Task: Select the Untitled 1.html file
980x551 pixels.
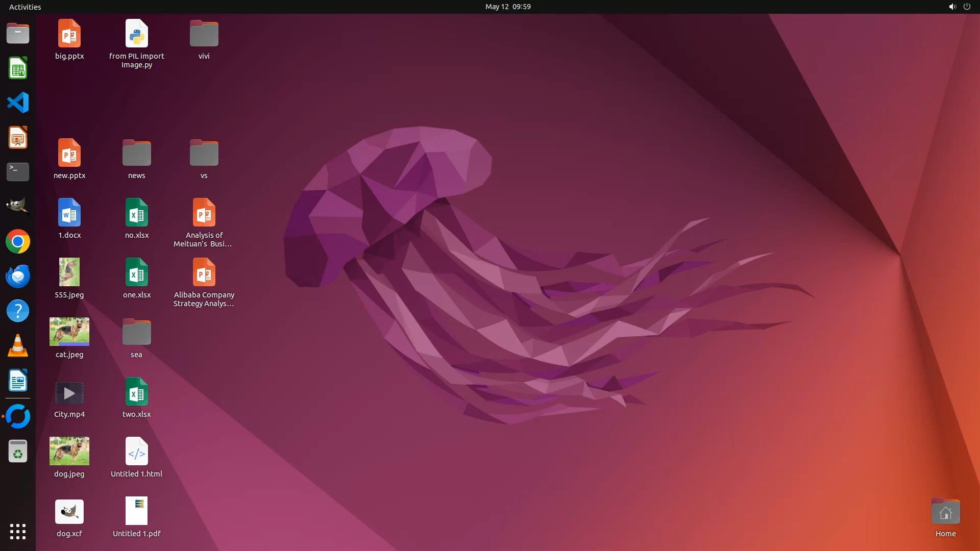Action: tap(136, 452)
